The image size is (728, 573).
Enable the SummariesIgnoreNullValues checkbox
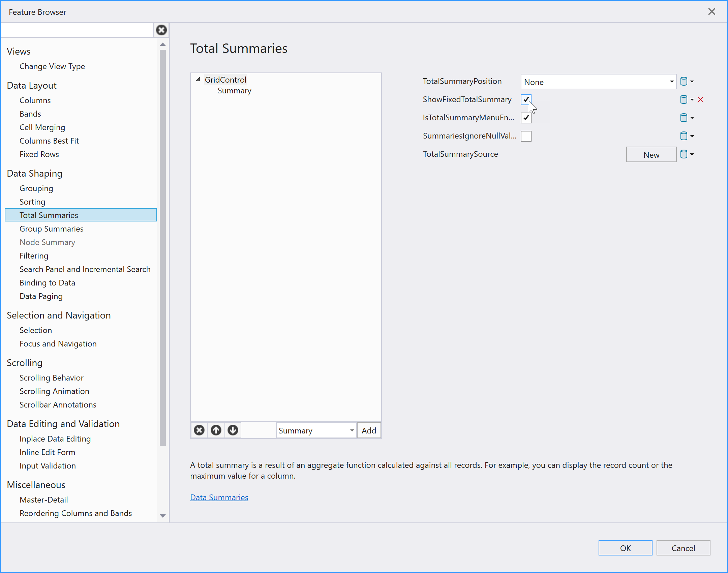coord(526,136)
